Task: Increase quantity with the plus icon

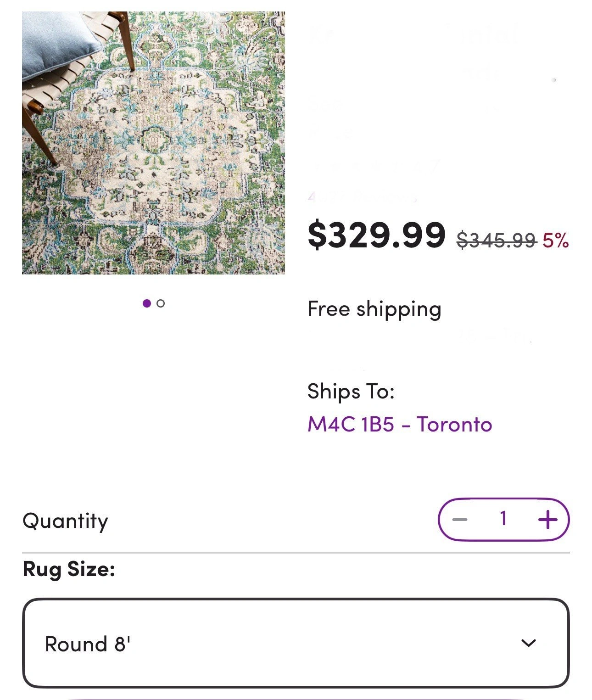Action: point(547,520)
